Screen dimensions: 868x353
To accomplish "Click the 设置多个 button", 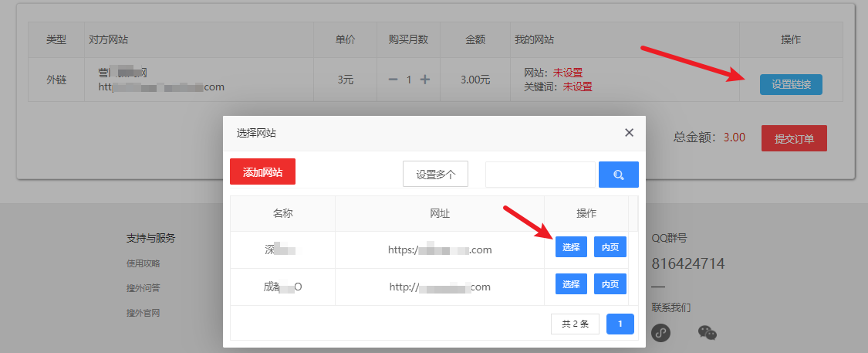I will point(435,175).
